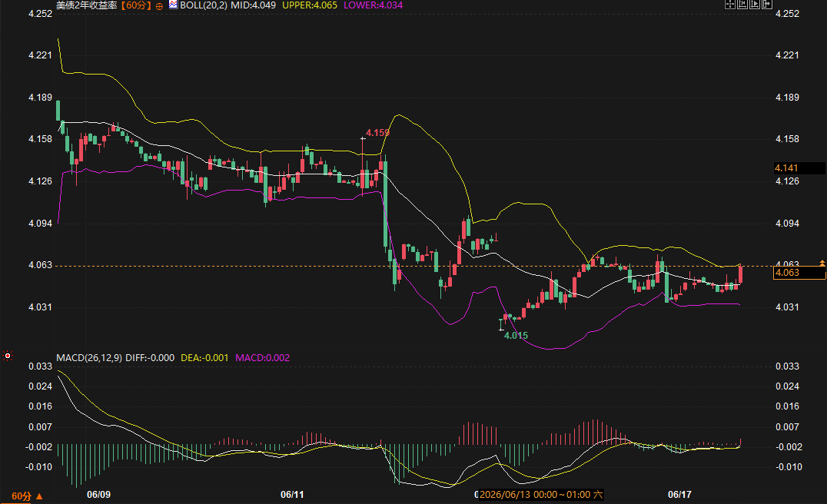The image size is (827, 504).
Task: Click the 06/11 date marker on time axis
Action: pyautogui.click(x=292, y=495)
